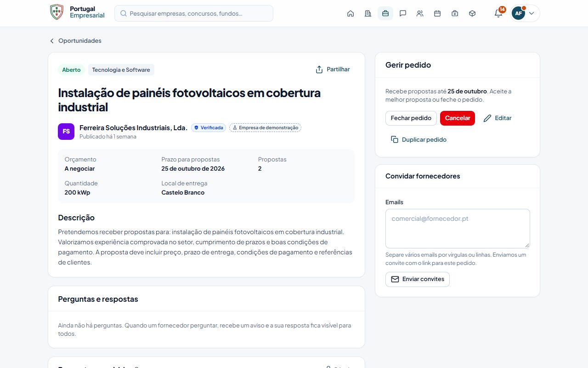
Task: Click the back arrow beside Oportunidades
Action: pyautogui.click(x=52, y=41)
